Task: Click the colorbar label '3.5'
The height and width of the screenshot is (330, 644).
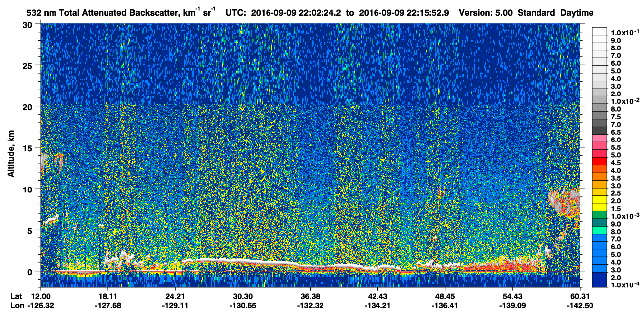Action: (616, 178)
